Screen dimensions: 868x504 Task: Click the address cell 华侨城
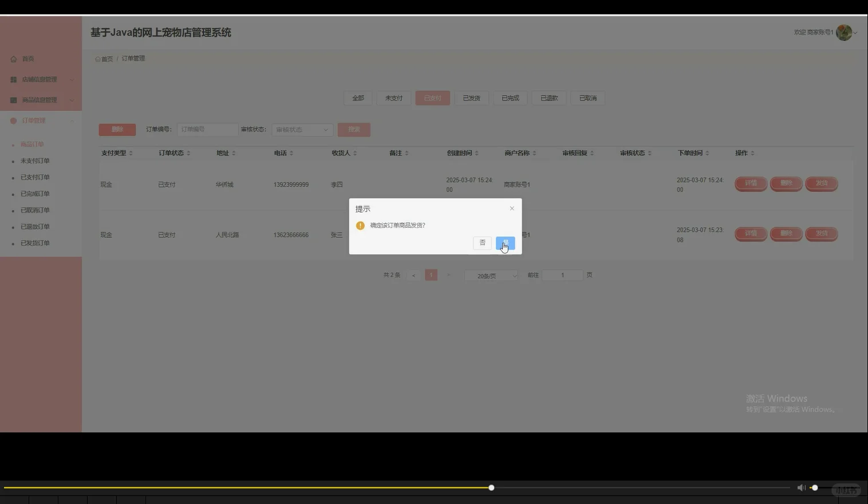coord(224,185)
